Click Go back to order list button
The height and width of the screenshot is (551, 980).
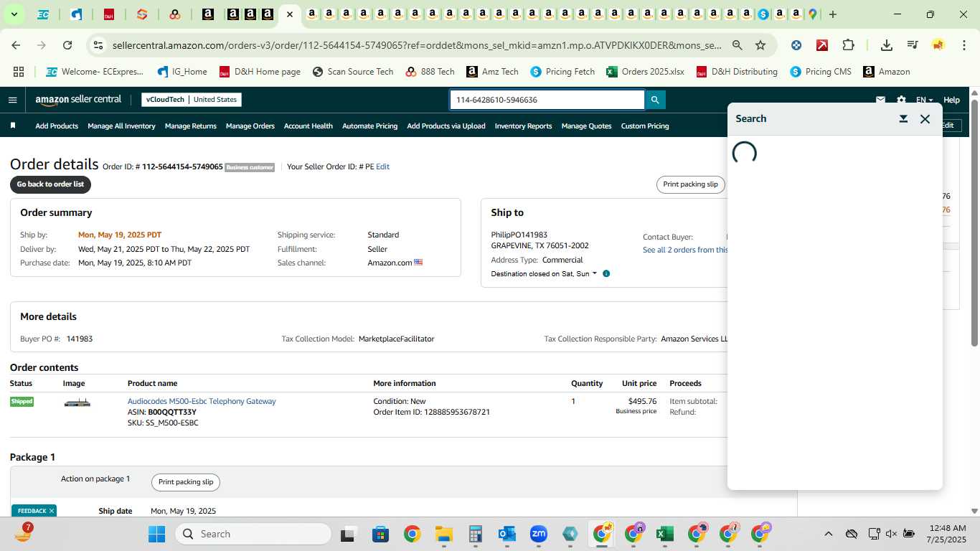click(50, 184)
